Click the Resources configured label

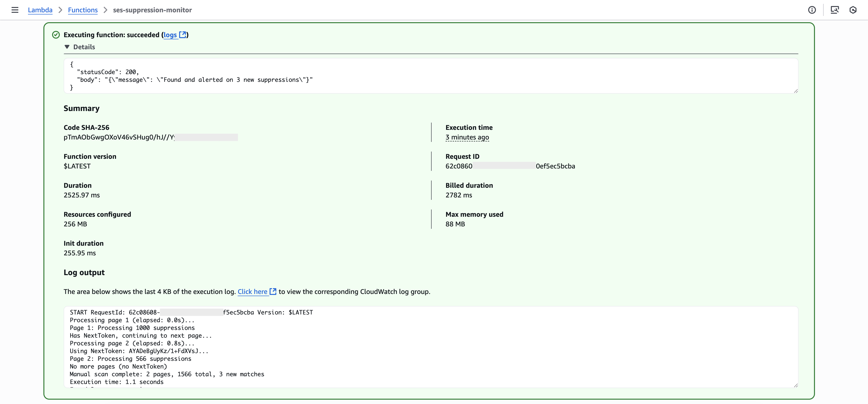point(97,215)
